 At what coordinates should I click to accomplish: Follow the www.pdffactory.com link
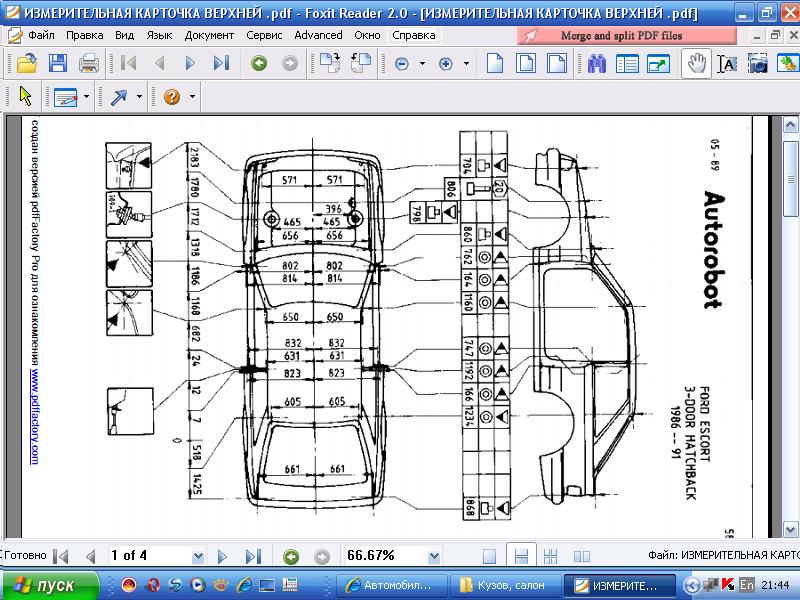[x=35, y=417]
